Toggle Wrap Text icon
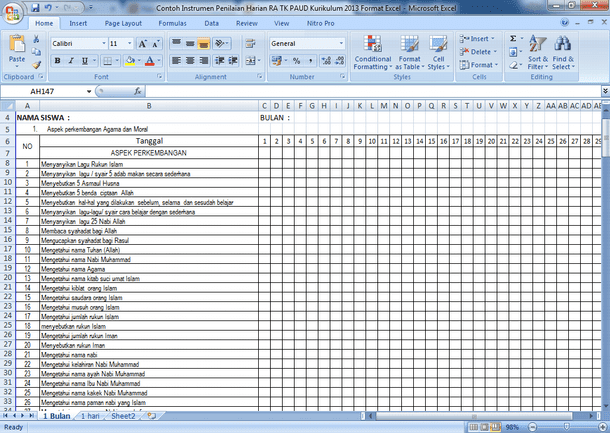The image size is (610, 433). [250, 44]
